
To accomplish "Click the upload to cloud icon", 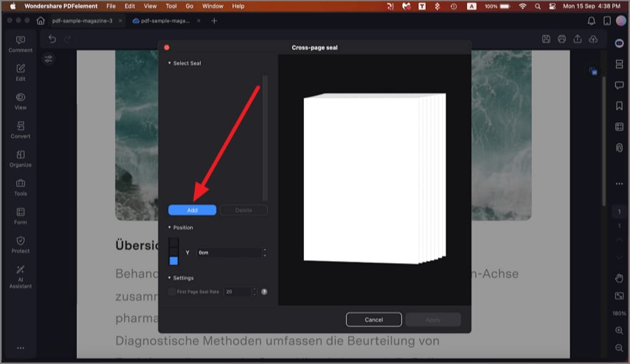I will (593, 39).
